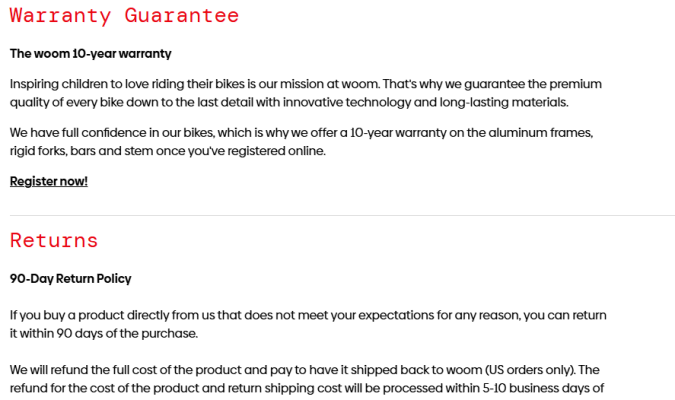Click the red "Returns" heading
The image size is (675, 400).
[54, 241]
